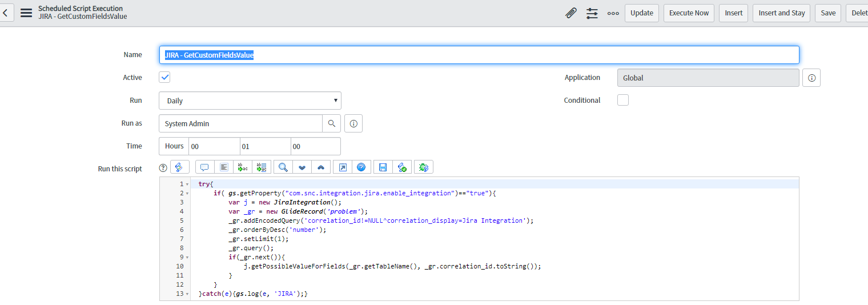Run the job with Execute Now
Viewport: 868px width, 305px height.
(x=689, y=13)
